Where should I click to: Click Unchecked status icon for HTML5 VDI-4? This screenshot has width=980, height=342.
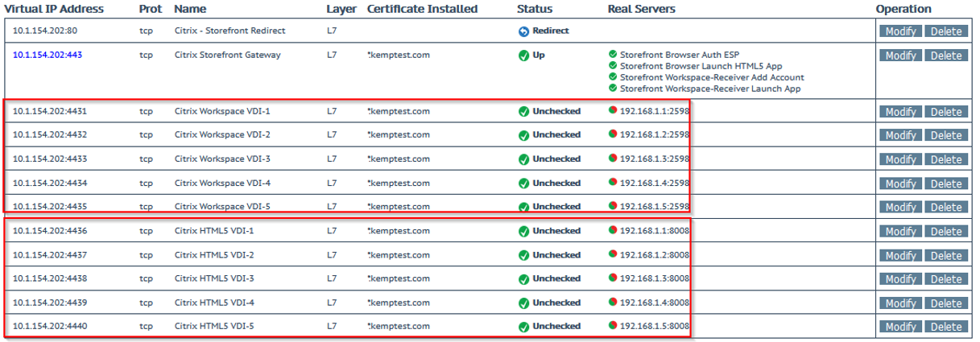coord(523,303)
